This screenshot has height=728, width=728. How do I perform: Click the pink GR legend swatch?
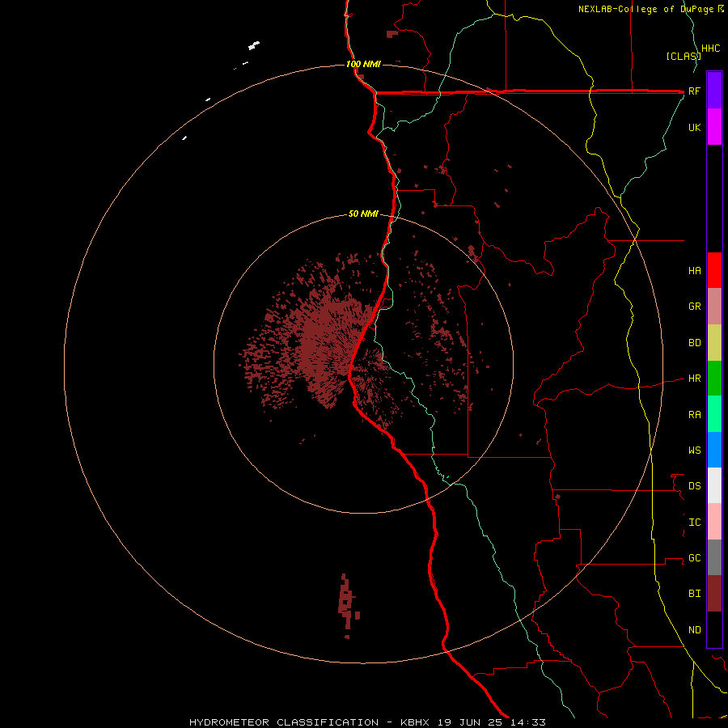(x=714, y=307)
